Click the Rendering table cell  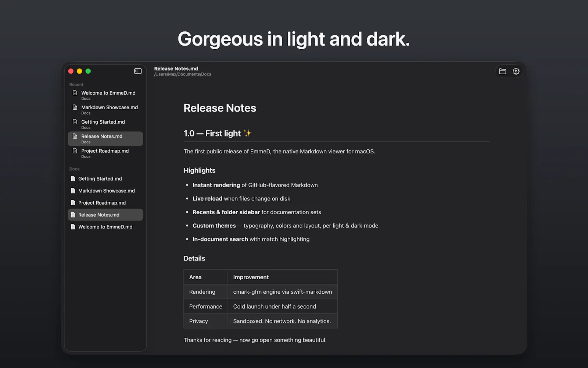click(206, 292)
